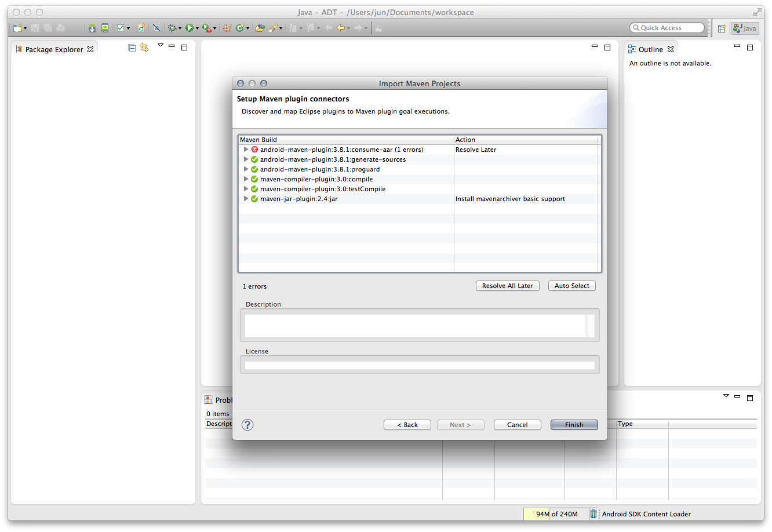Click the Resolve All Later button
The width and height of the screenshot is (772, 532).
click(x=508, y=286)
